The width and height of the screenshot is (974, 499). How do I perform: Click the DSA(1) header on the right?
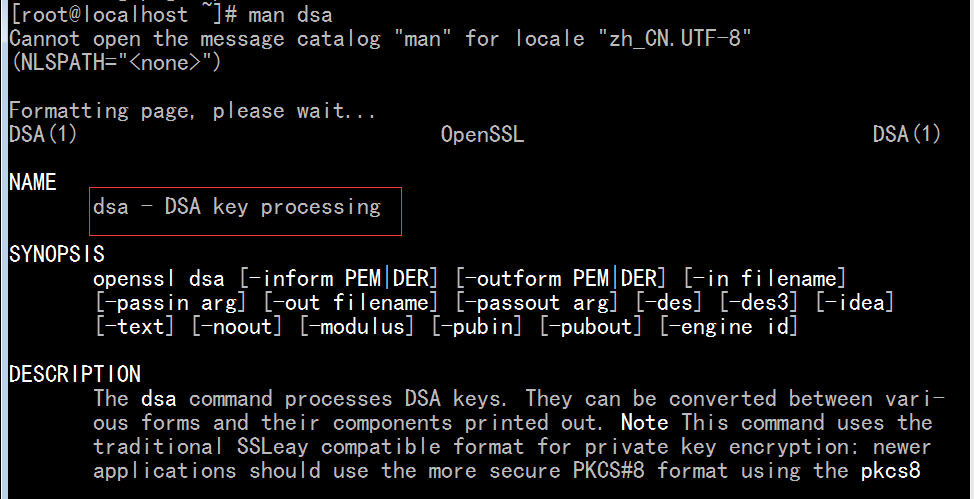[906, 134]
